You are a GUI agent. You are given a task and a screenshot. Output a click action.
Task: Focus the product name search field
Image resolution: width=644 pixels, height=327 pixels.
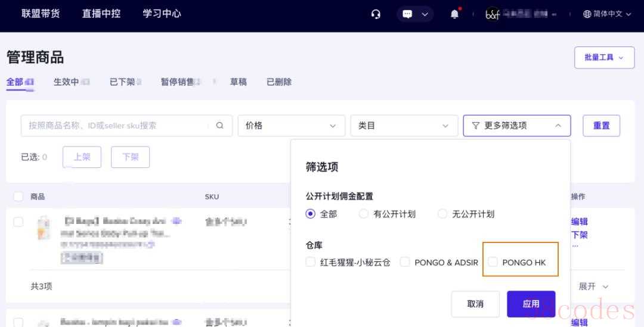pyautogui.click(x=126, y=126)
